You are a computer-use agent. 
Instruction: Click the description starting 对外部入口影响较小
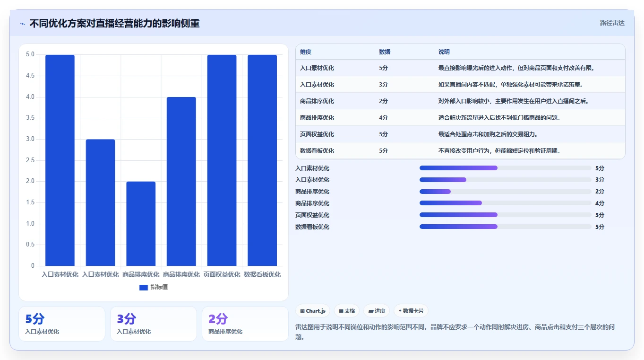coord(514,101)
